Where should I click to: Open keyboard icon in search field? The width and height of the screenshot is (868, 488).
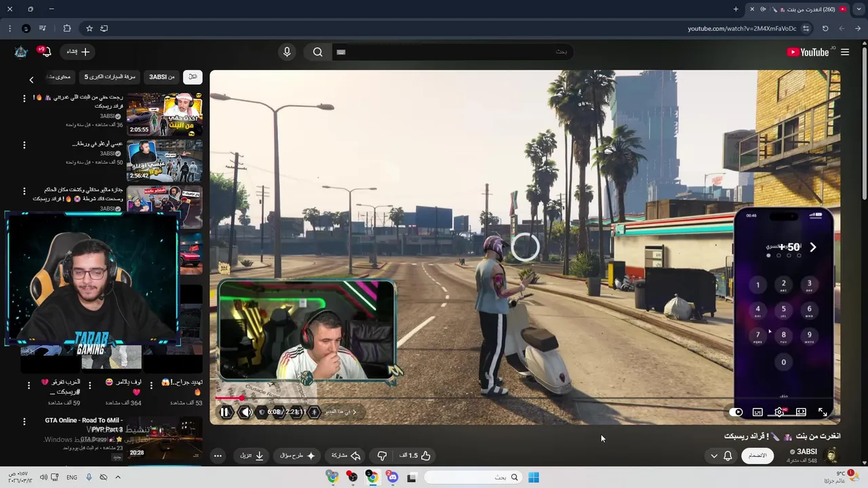pos(341,52)
